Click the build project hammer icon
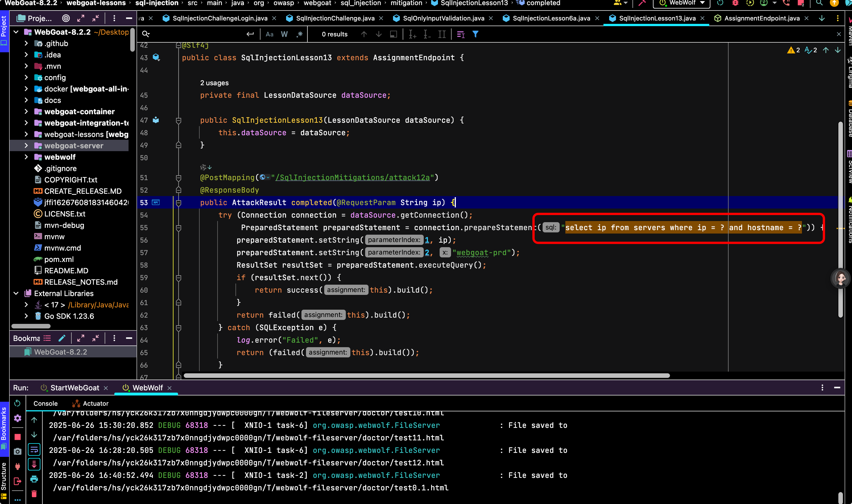The image size is (852, 504). coord(642,3)
